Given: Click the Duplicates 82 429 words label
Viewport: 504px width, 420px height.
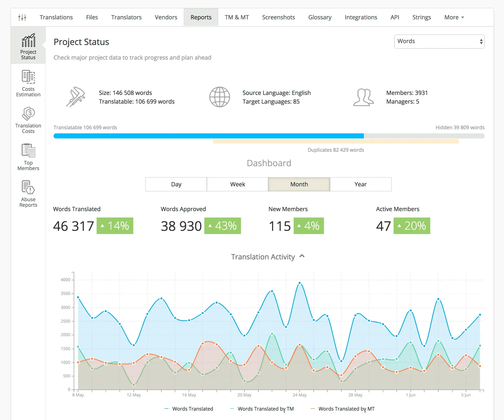Looking at the screenshot, I should point(336,150).
